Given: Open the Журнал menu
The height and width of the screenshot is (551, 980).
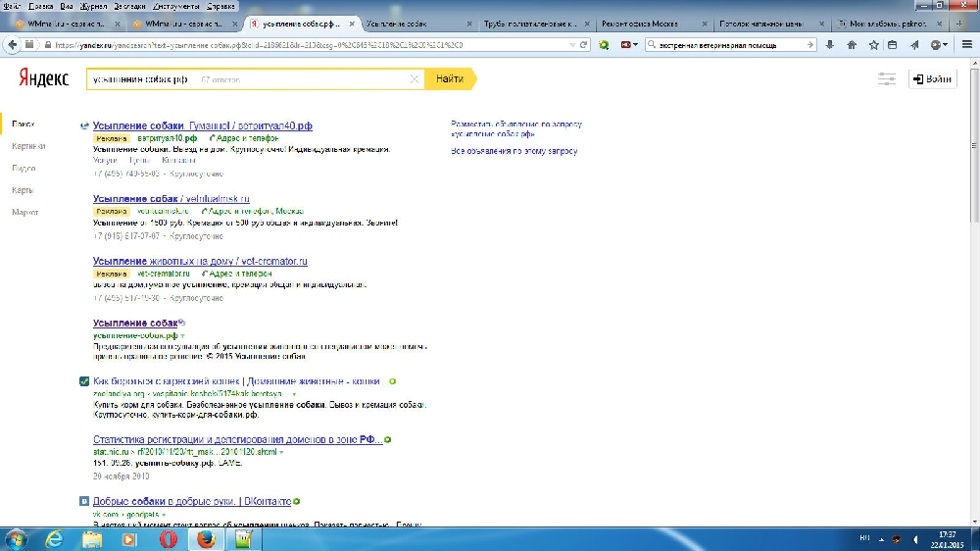Looking at the screenshot, I should click(93, 6).
